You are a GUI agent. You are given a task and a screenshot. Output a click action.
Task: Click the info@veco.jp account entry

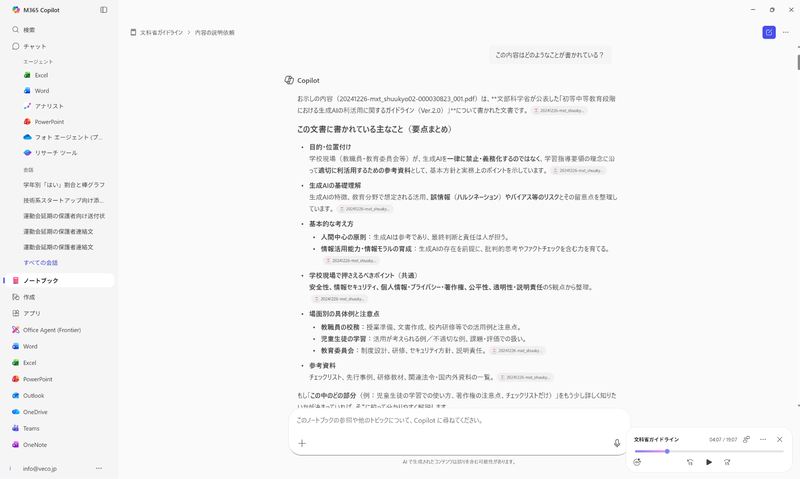(x=40, y=468)
